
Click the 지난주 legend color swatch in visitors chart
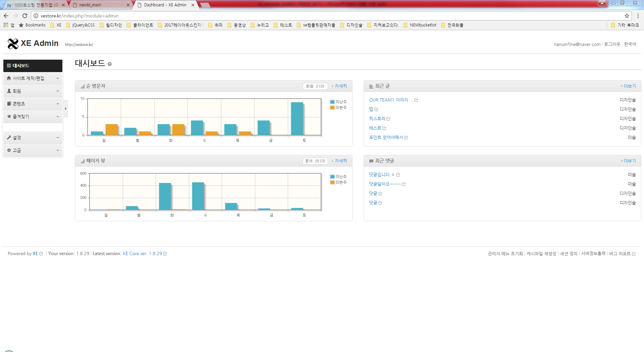tap(332, 102)
